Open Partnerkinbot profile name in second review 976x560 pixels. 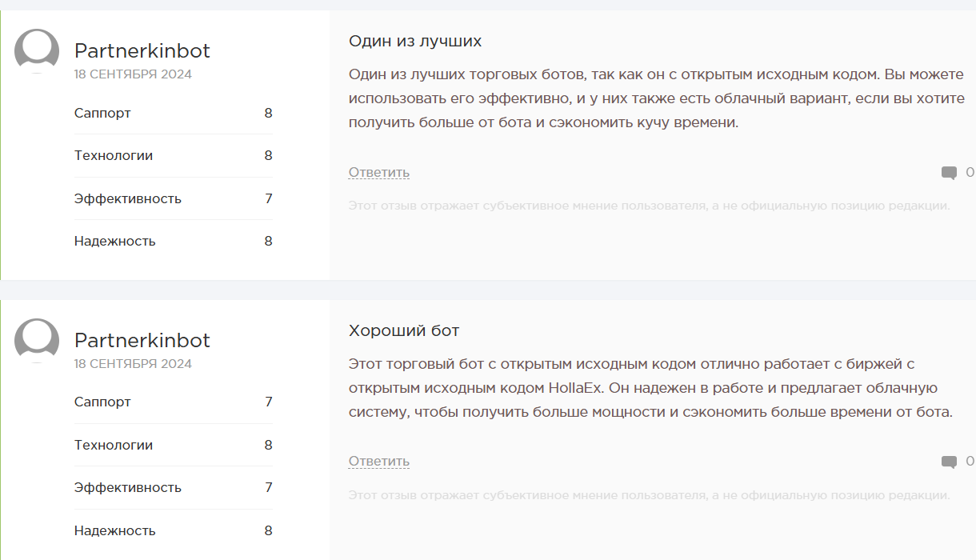click(142, 340)
